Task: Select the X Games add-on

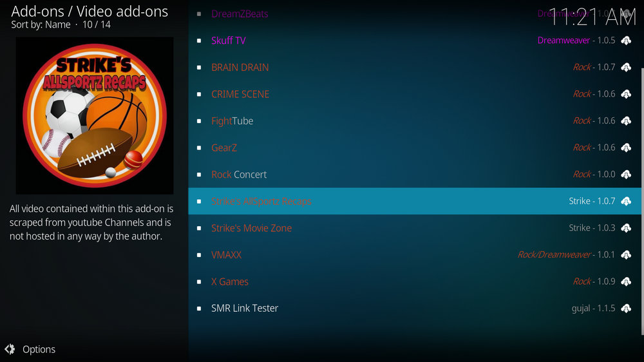Action: 415,281
